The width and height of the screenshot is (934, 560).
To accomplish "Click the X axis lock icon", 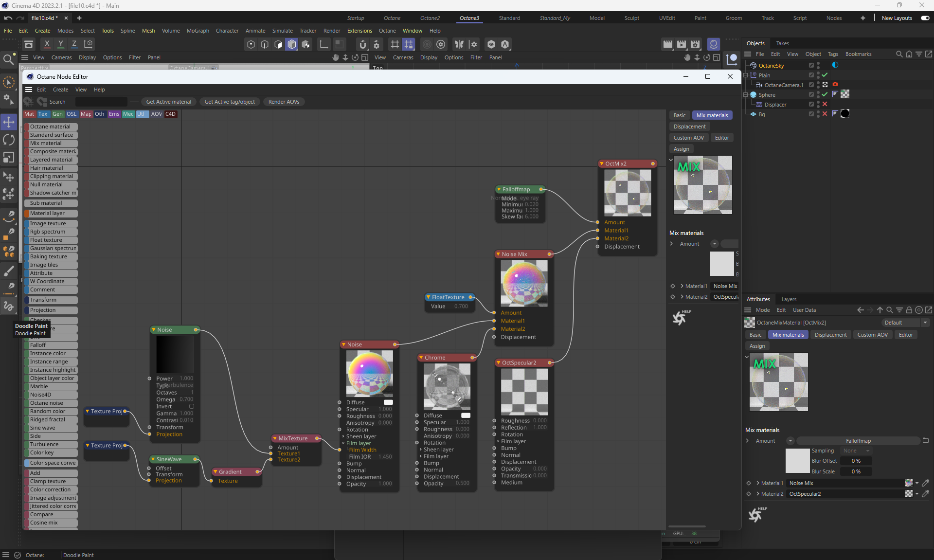I will coord(47,44).
